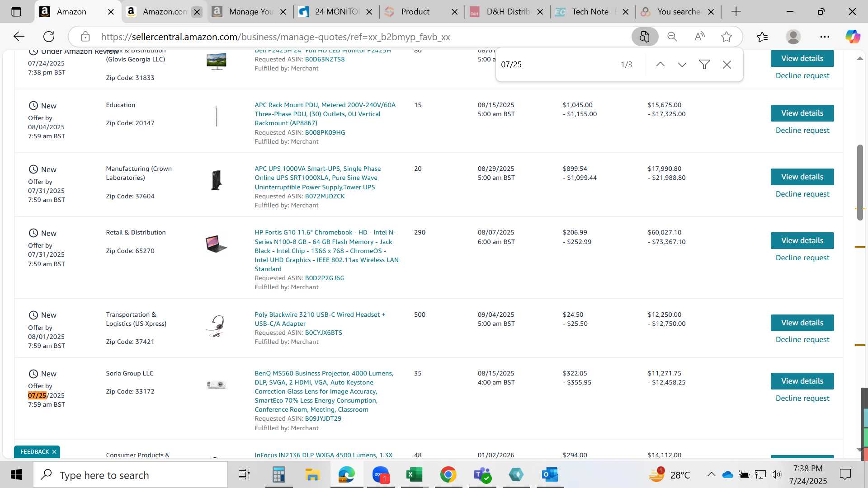View details for BenQ MS560 projector quote
This screenshot has width=868, height=488.
[802, 381]
